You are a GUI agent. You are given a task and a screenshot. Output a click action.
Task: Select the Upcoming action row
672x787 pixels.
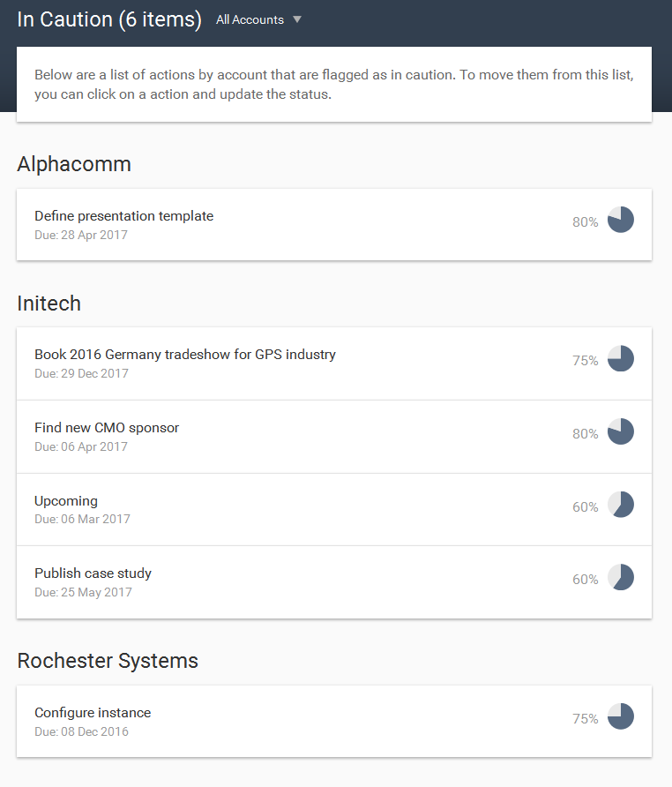334,509
